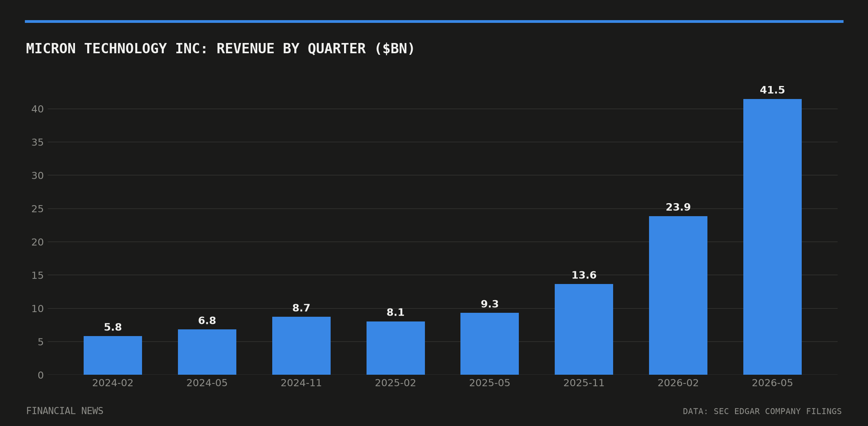Click the 8.7 value label
Screen dimensions: 868x426
click(301, 308)
